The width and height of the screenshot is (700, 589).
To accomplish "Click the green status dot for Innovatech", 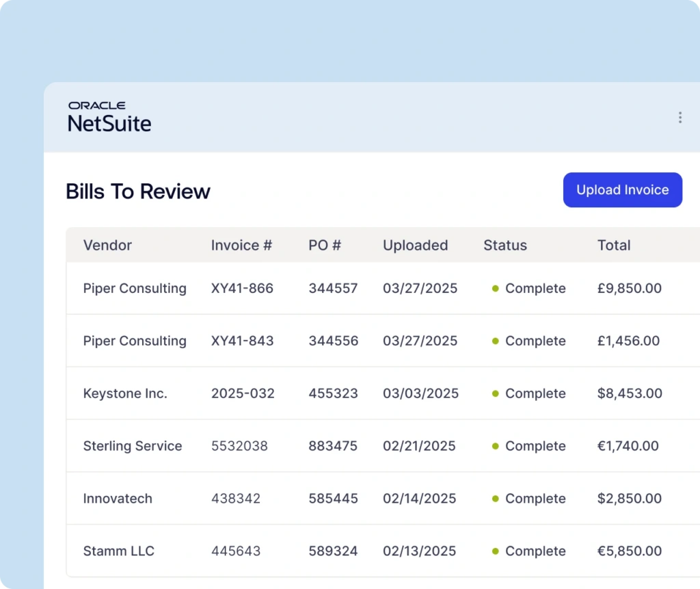I will tap(496, 499).
